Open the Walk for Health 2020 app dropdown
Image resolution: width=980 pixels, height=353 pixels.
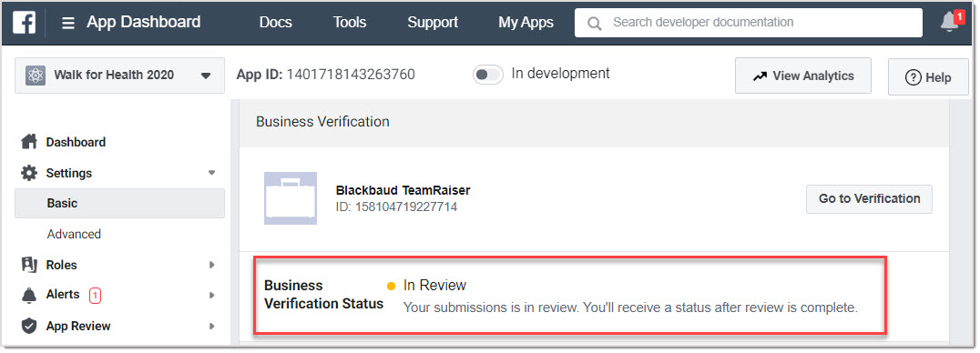[x=119, y=76]
